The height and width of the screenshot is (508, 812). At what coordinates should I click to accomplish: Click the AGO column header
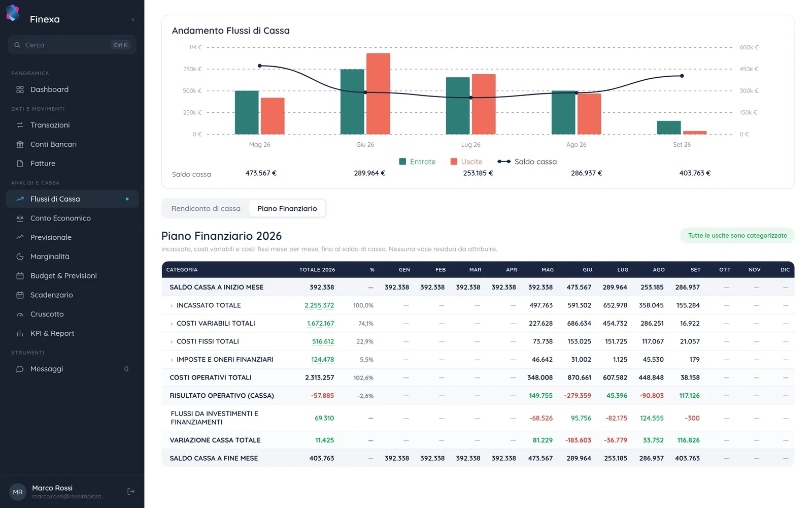659,270
